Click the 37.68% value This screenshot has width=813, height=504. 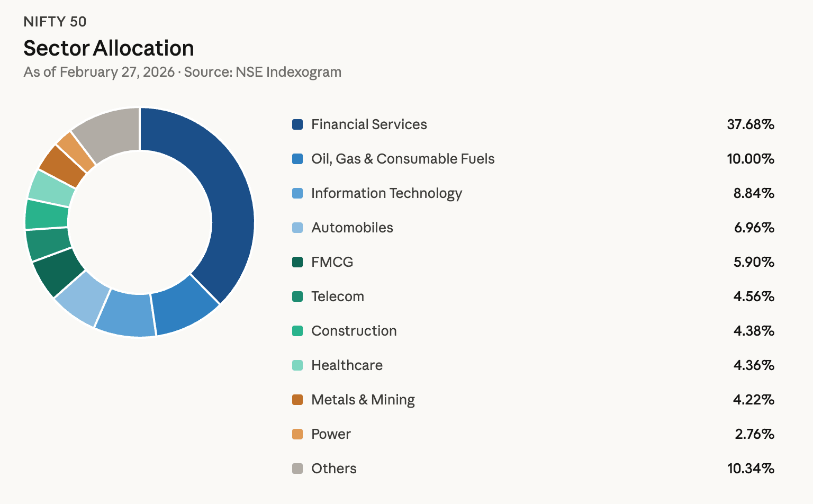(750, 124)
